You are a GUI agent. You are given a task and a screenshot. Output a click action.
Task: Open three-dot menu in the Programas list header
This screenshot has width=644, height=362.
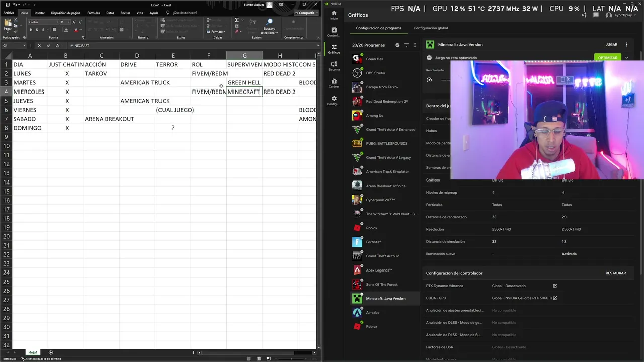click(x=415, y=45)
